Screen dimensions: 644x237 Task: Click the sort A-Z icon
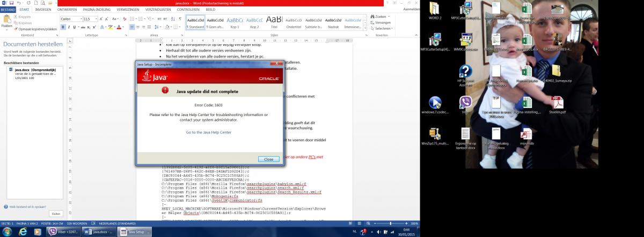pyautogui.click(x=173, y=19)
